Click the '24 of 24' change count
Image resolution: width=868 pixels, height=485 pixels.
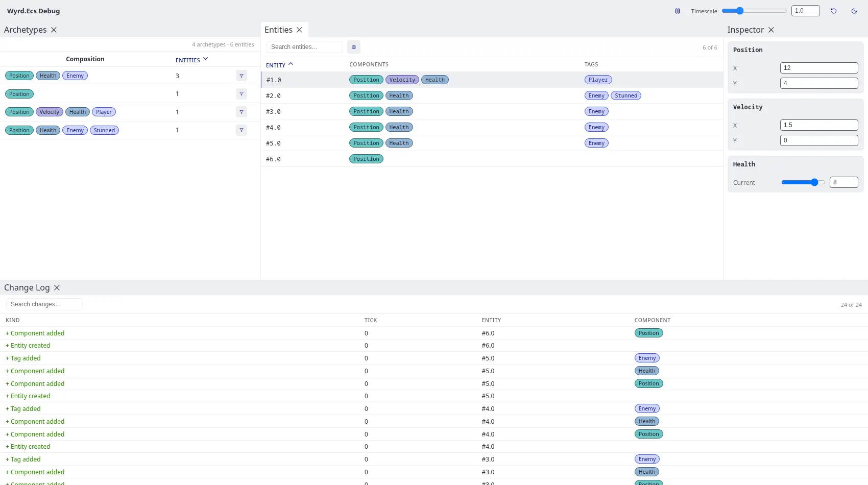pos(851,305)
